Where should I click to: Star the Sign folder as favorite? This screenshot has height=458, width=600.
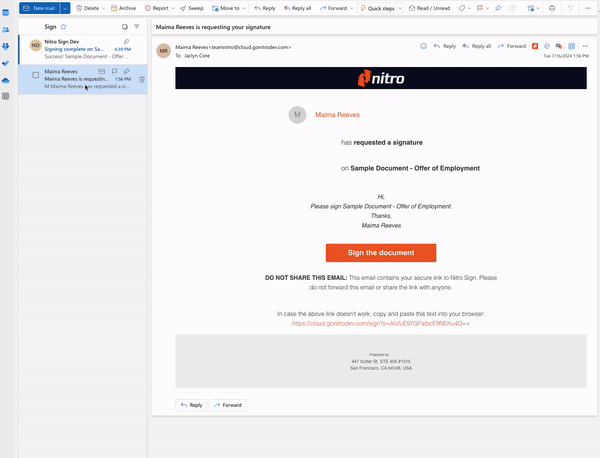tap(64, 27)
